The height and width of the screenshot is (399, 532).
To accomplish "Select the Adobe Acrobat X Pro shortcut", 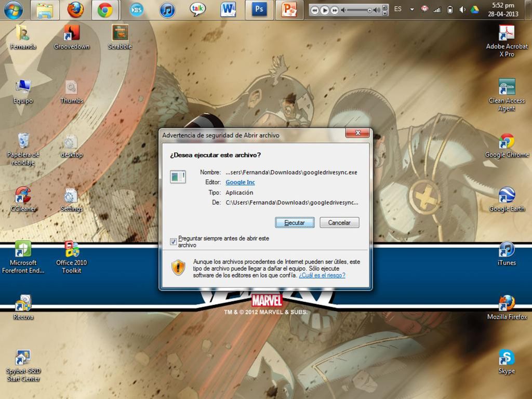I will click(x=507, y=41).
